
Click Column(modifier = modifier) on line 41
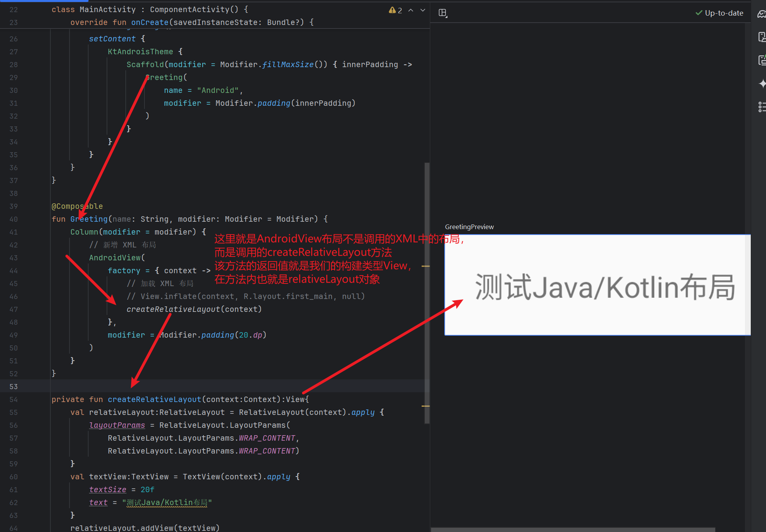click(134, 232)
